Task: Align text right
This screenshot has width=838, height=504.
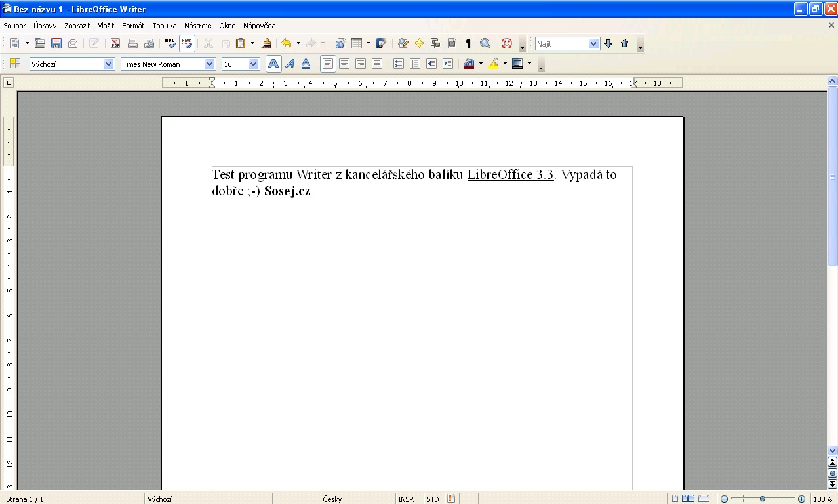Action: coord(361,64)
